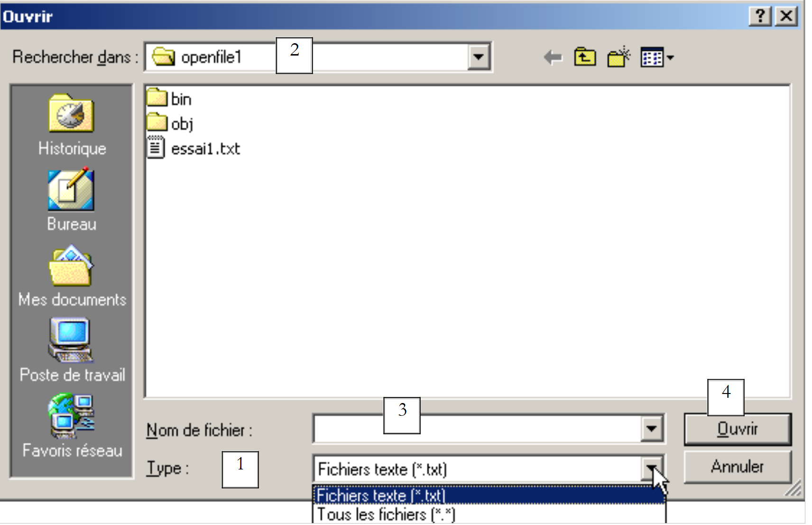Create a new folder
812x525 pixels.
point(618,57)
